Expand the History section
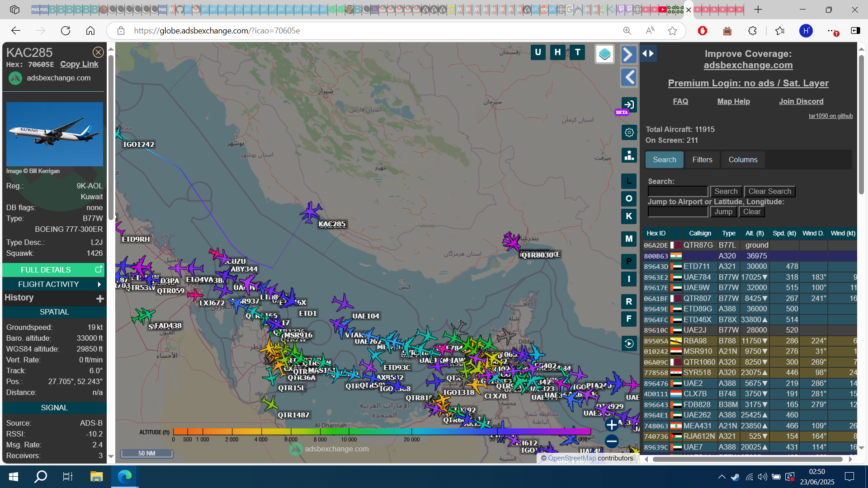 (x=54, y=298)
